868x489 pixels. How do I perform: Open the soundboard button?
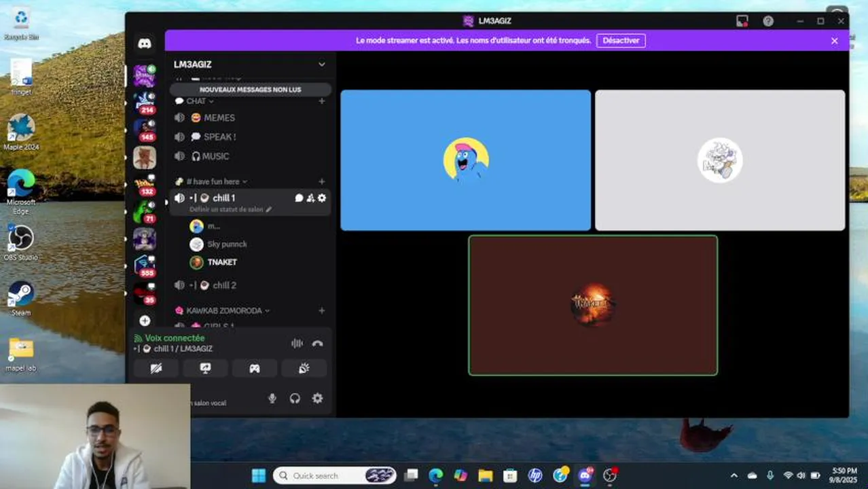(x=304, y=368)
